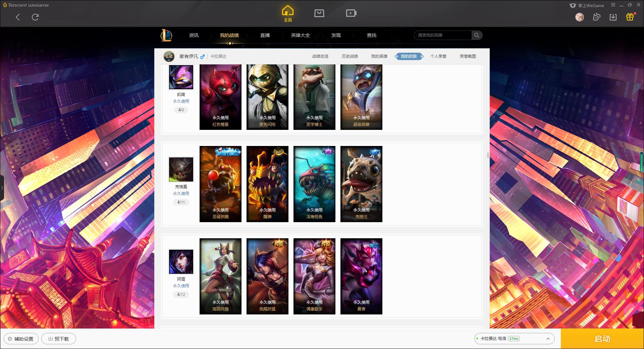
Task: Open the 焰尾妖狐 skin card
Action: 267,276
